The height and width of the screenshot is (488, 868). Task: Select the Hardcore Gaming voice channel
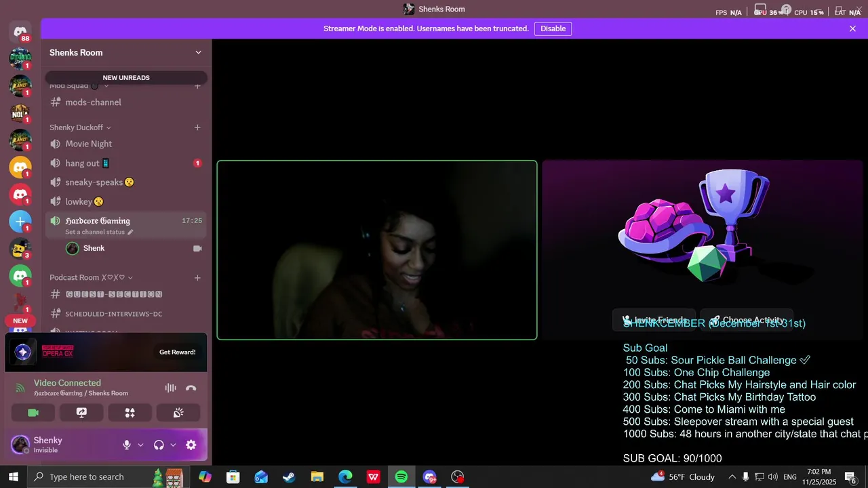pyautogui.click(x=125, y=225)
